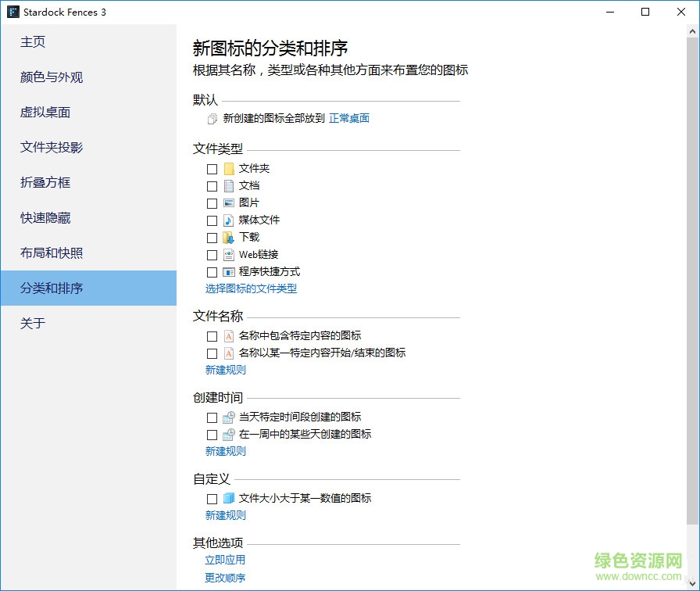The image size is (700, 591).
Task: Click the 程序快捷方式 window icon
Action: coord(229,272)
